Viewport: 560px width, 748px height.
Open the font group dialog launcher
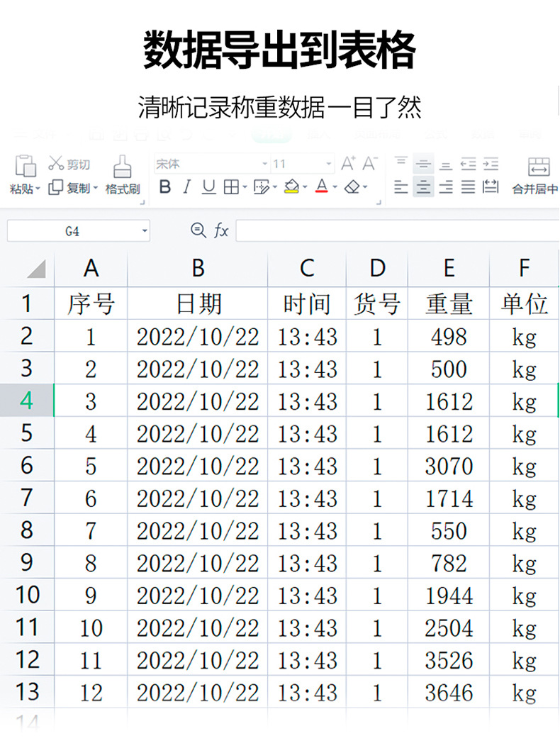coord(379,203)
